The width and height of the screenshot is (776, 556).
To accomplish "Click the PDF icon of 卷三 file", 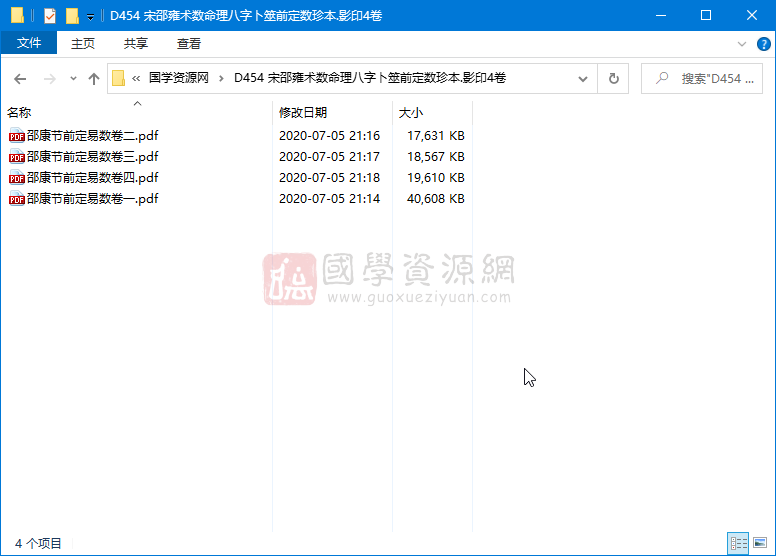I will pyautogui.click(x=17, y=156).
